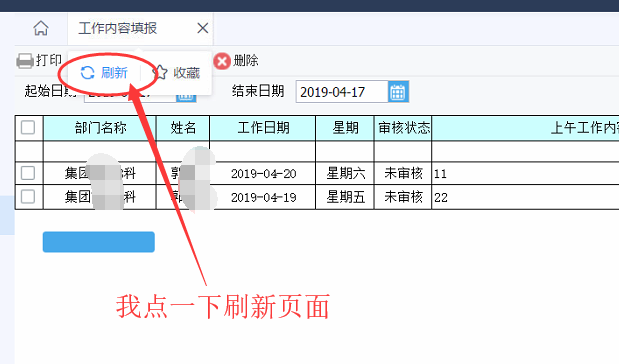
Task: Close the 工作内容填报 tab
Action: point(203,28)
